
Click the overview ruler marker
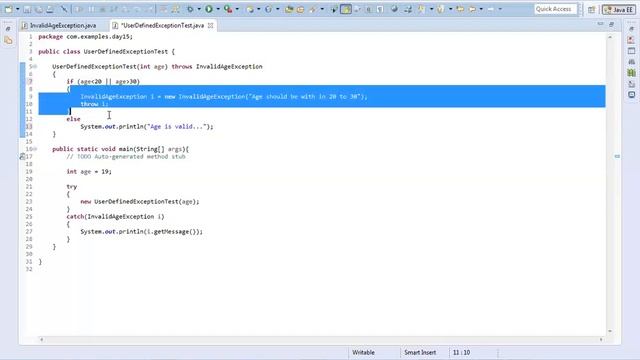617,156
